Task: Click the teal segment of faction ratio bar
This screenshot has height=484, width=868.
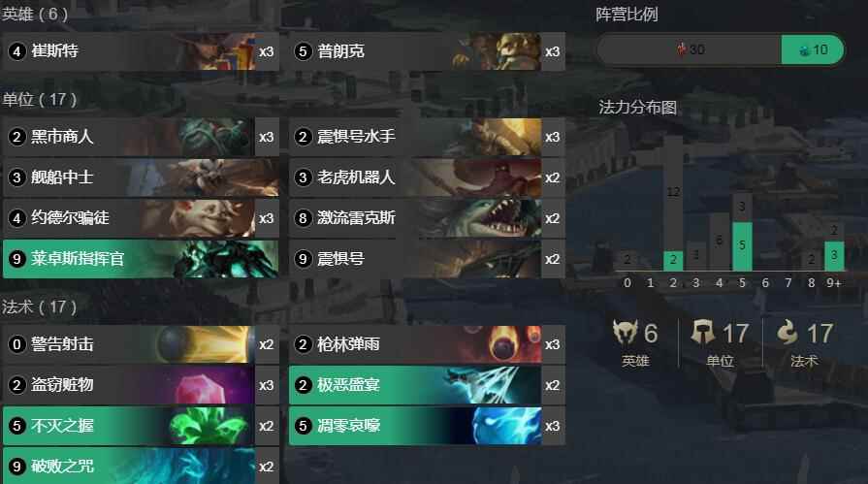Action: coord(813,49)
